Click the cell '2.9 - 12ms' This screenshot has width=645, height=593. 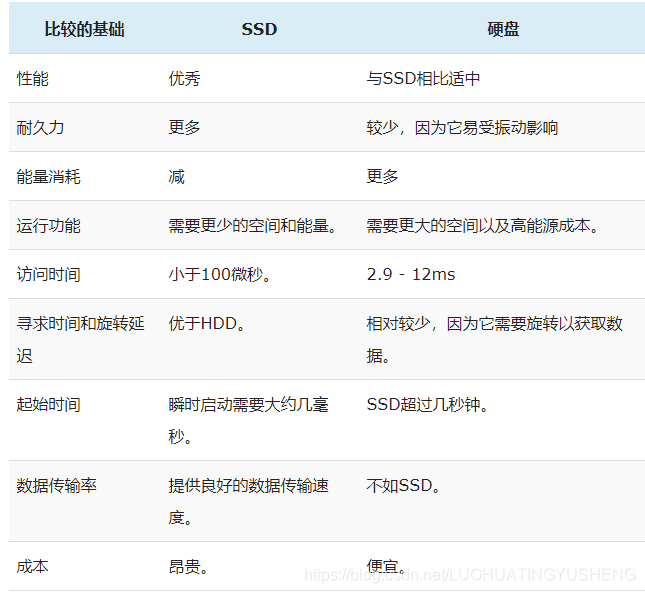(x=411, y=274)
